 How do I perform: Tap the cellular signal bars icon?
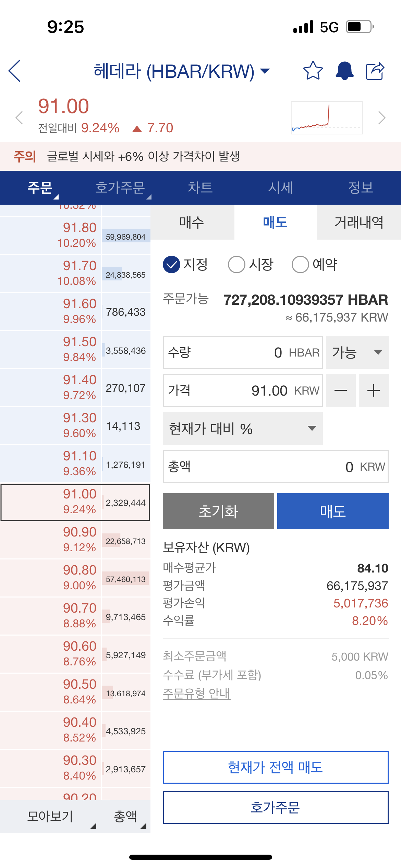click(303, 27)
